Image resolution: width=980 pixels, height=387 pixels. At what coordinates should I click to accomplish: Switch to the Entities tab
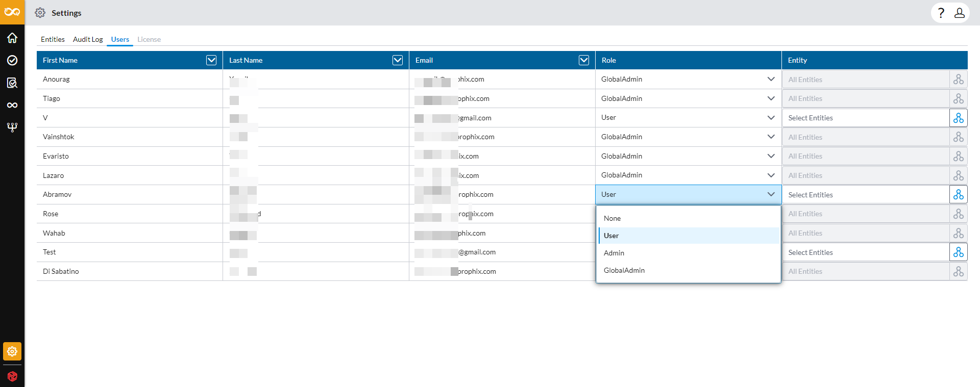[53, 39]
